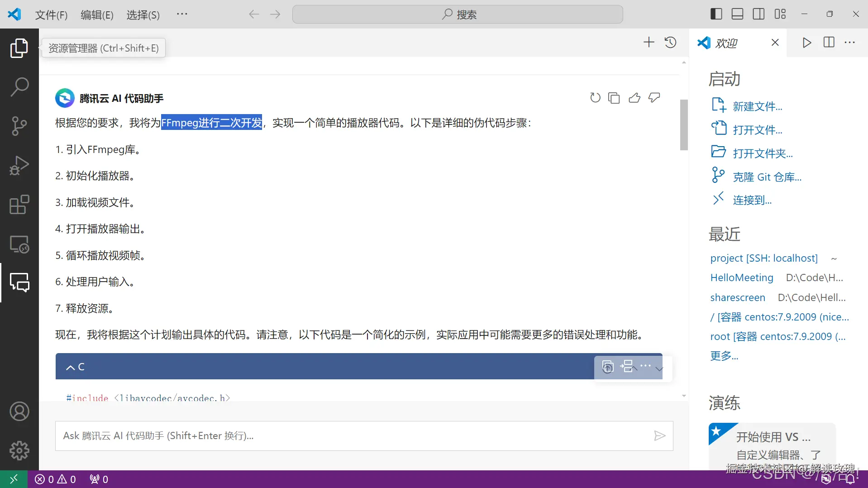
Task: Open more actions on the code block
Action: coord(646,366)
